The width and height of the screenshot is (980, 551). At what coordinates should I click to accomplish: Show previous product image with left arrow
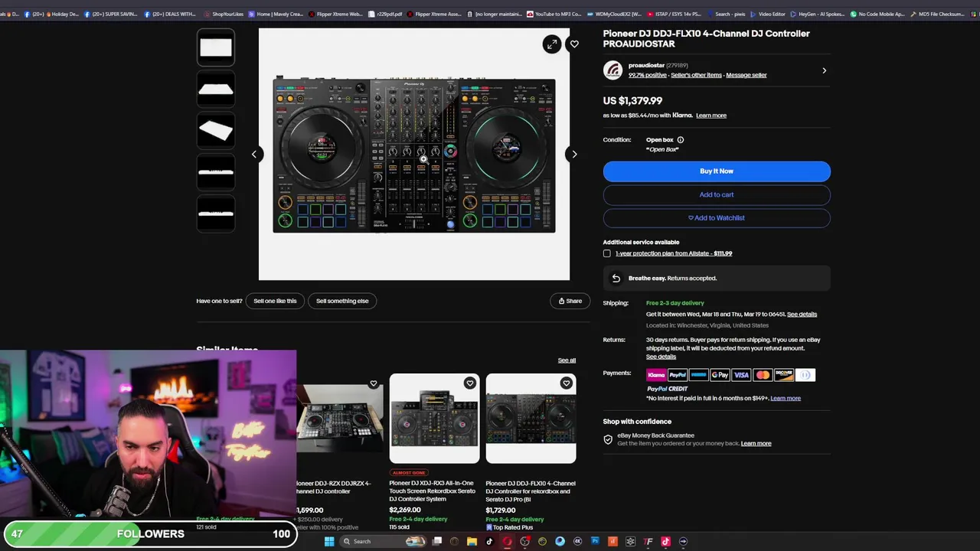254,155
